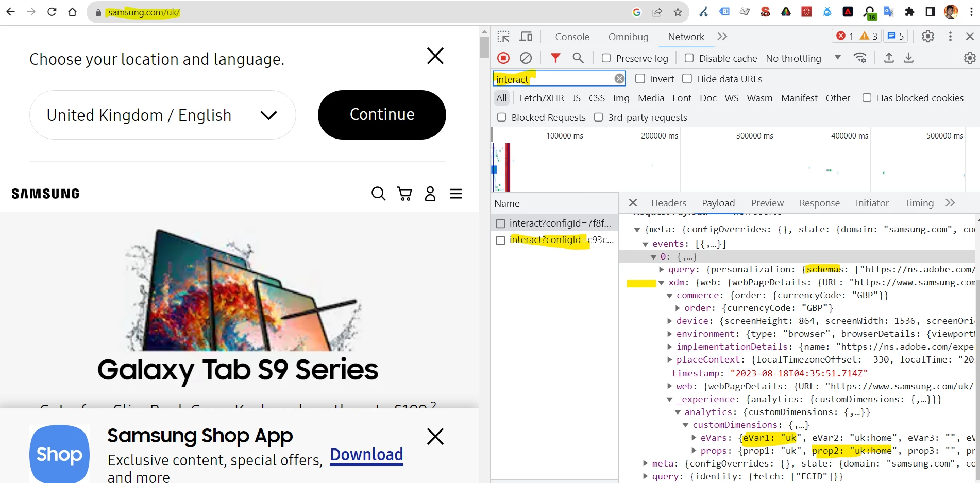Viewport: 980px width, 483px height.
Task: Open Chrome three-dot menu
Action: click(x=971, y=12)
